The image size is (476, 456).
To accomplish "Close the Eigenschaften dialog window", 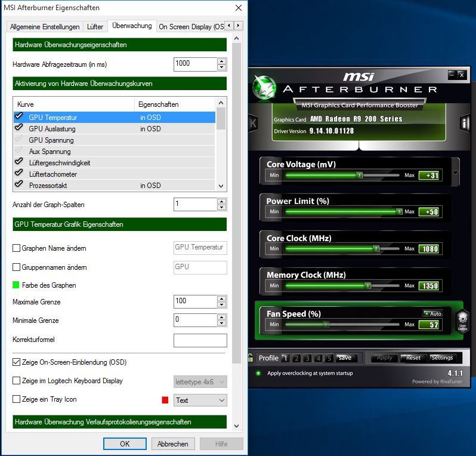I will pyautogui.click(x=239, y=8).
